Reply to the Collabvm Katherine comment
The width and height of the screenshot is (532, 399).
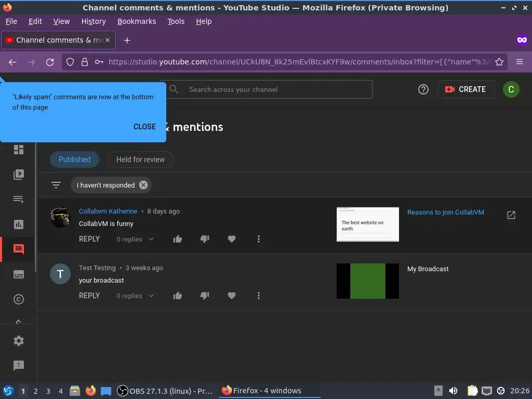89,239
